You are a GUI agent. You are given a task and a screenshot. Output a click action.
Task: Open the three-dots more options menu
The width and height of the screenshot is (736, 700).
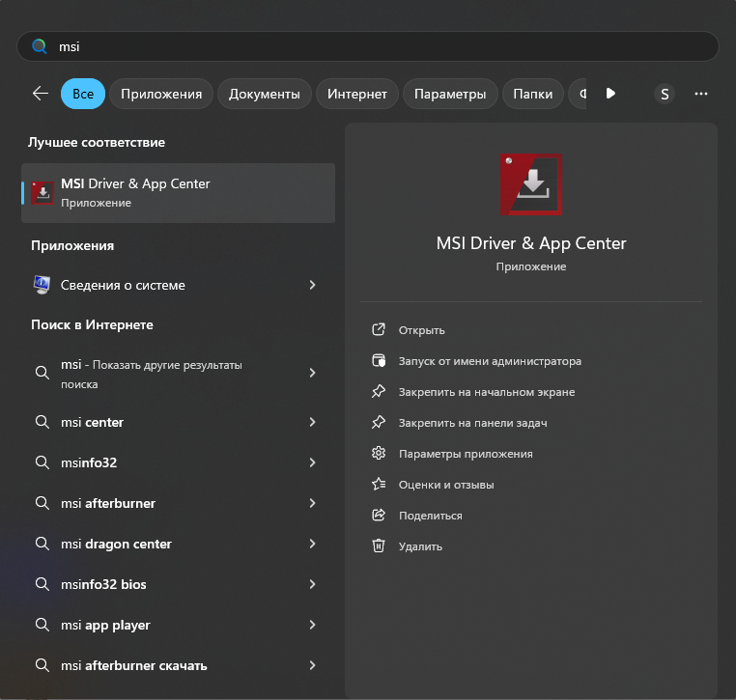click(701, 94)
